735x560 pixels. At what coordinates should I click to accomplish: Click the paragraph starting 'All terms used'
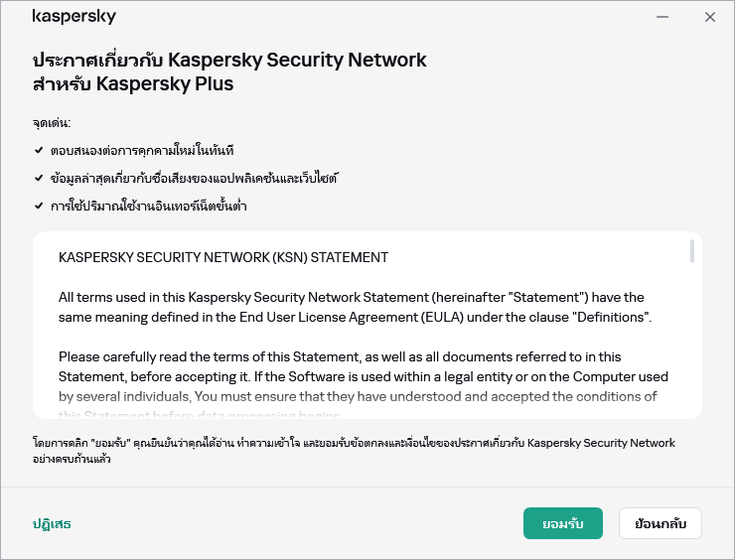click(x=355, y=307)
